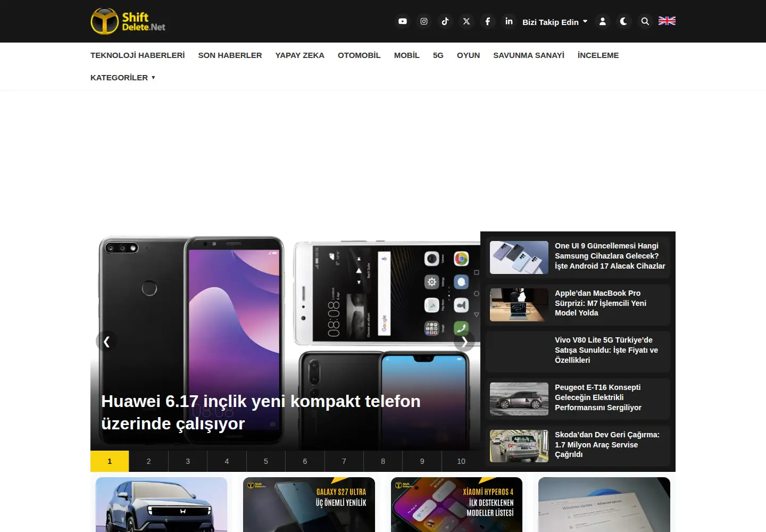This screenshot has width=766, height=532.
Task: Open TEKNOLOJİ HABERLERİ menu item
Action: click(138, 55)
